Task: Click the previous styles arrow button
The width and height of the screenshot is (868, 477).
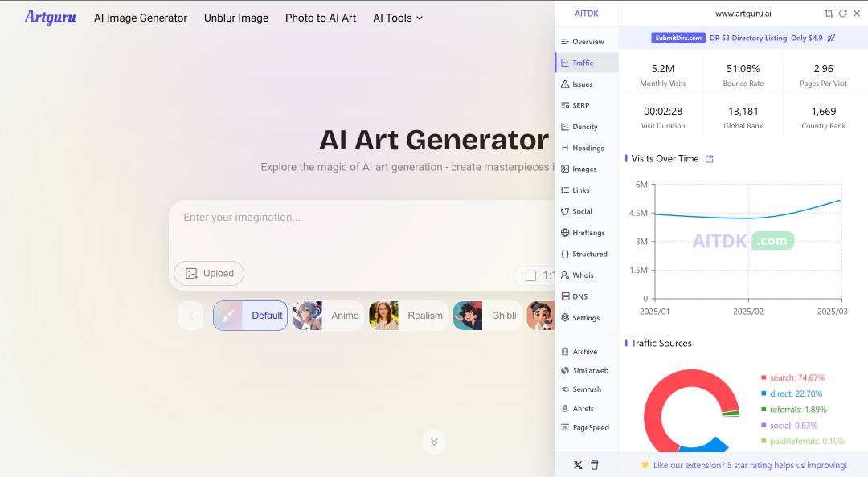Action: click(191, 316)
